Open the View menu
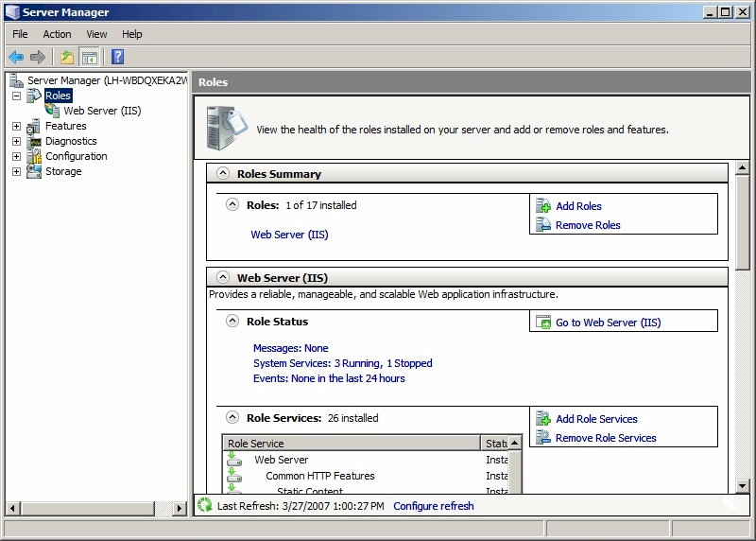The width and height of the screenshot is (756, 541). pos(96,34)
